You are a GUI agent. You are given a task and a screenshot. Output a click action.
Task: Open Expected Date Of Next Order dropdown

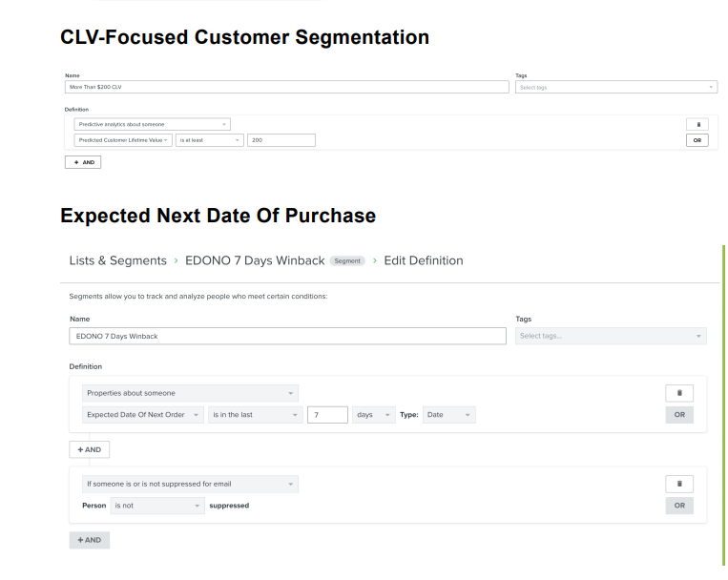click(x=142, y=415)
